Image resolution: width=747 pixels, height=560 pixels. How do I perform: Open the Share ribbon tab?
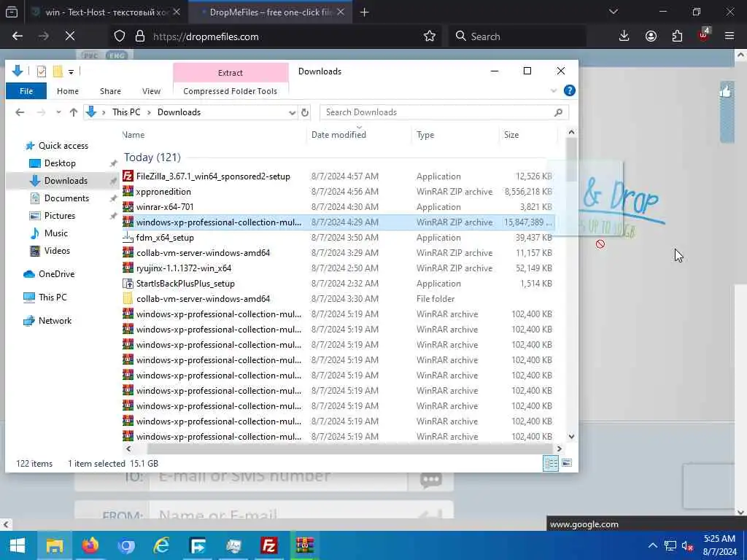(110, 91)
